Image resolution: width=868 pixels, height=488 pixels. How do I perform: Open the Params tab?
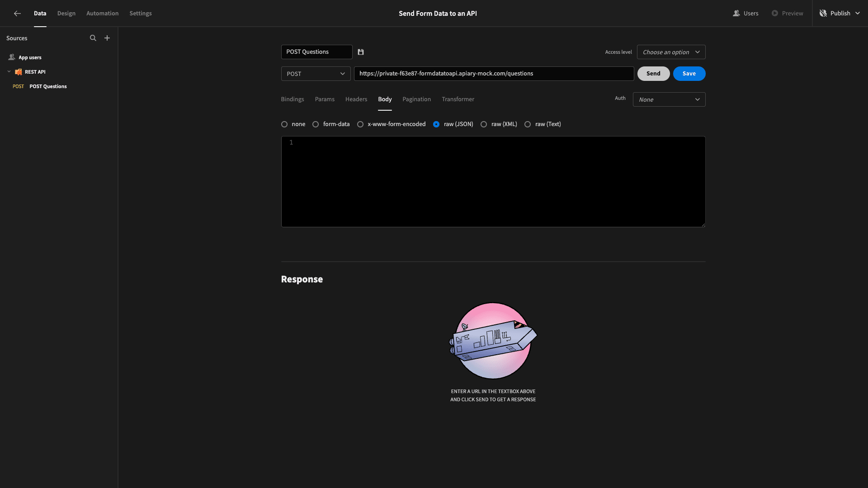tap(325, 99)
